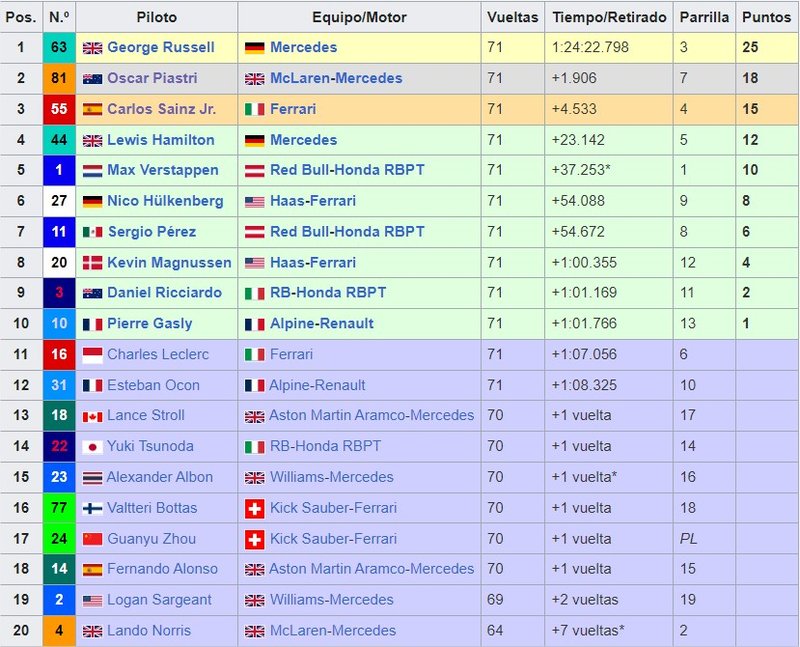The width and height of the screenshot is (800, 647).
Task: Open Valtteri Bottas link
Action: pos(152,508)
